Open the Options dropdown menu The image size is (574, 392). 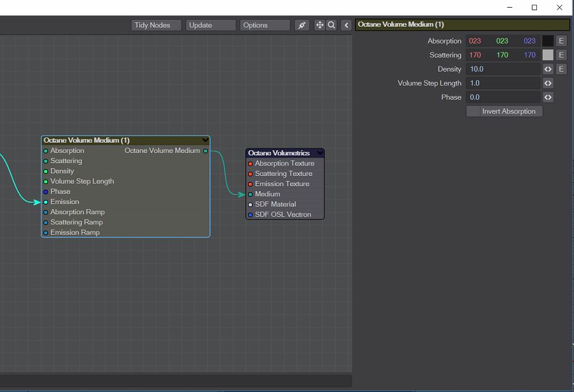tap(265, 25)
